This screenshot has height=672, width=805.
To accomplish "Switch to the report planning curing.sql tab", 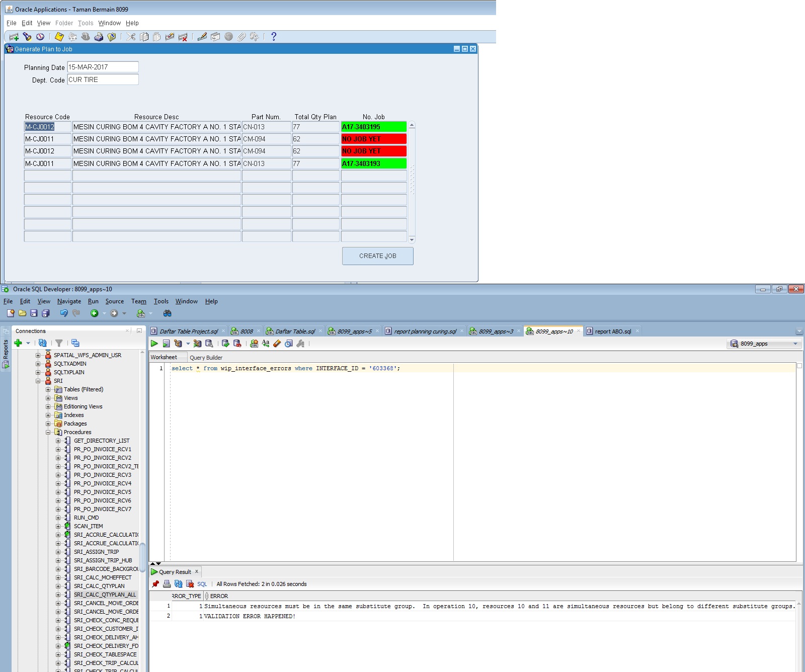I will coord(425,331).
